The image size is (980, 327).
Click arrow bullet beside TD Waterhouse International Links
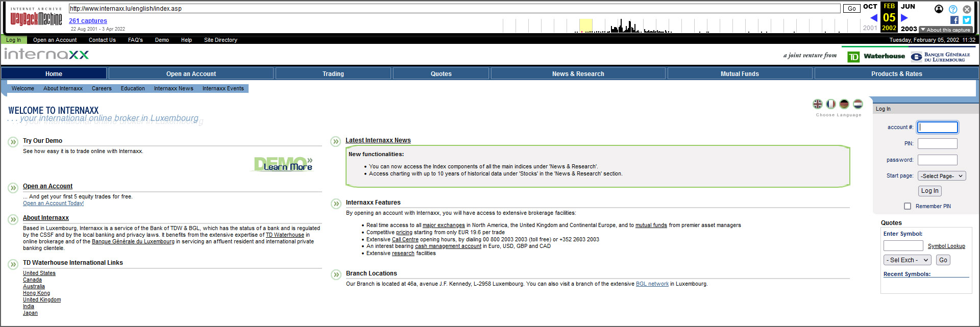point(13,264)
